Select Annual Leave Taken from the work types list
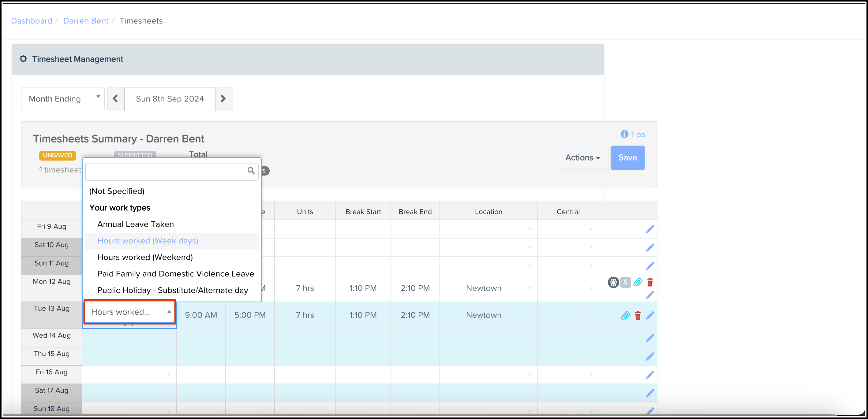868x419 pixels. pyautogui.click(x=136, y=224)
